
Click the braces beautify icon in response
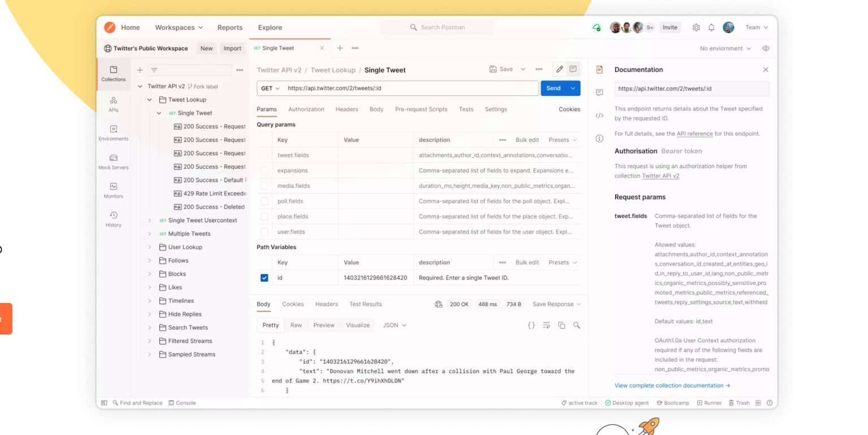coord(531,325)
